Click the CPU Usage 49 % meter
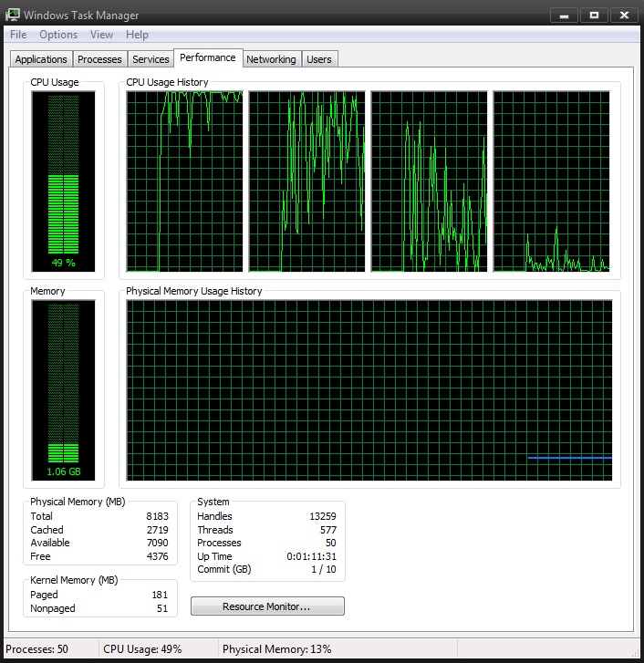This screenshot has height=663, width=644. pos(64,181)
